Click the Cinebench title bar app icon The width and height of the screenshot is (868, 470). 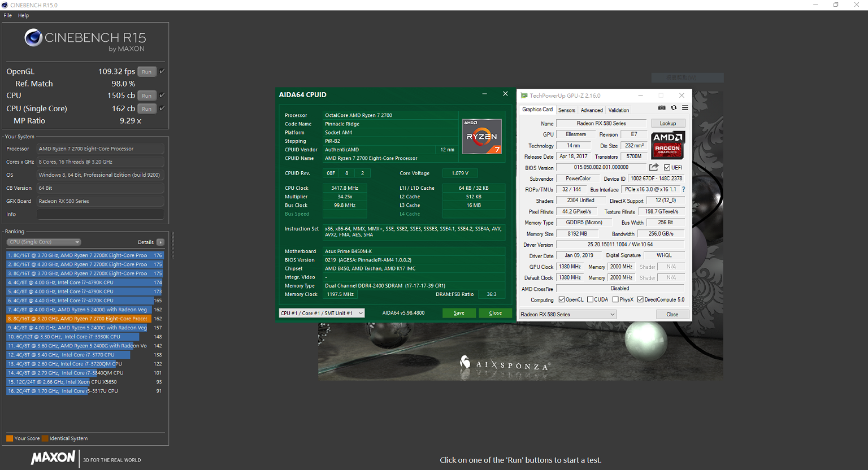(x=5, y=5)
